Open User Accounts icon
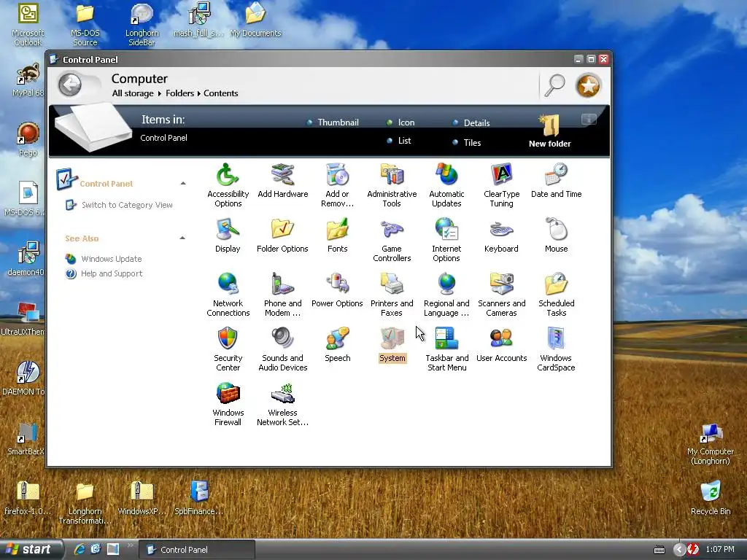The width and height of the screenshot is (747, 560). click(501, 345)
